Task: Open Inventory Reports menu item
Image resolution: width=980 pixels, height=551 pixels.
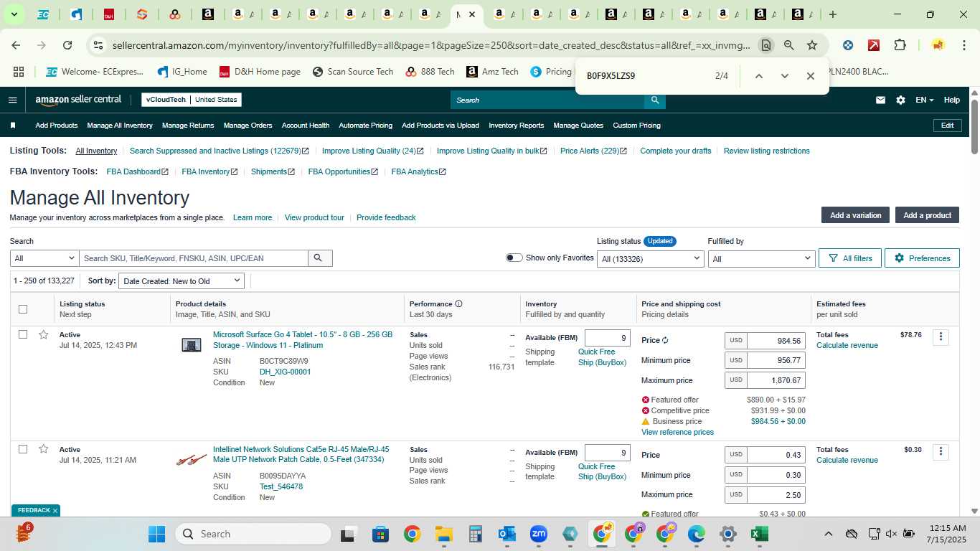Action: click(x=517, y=126)
